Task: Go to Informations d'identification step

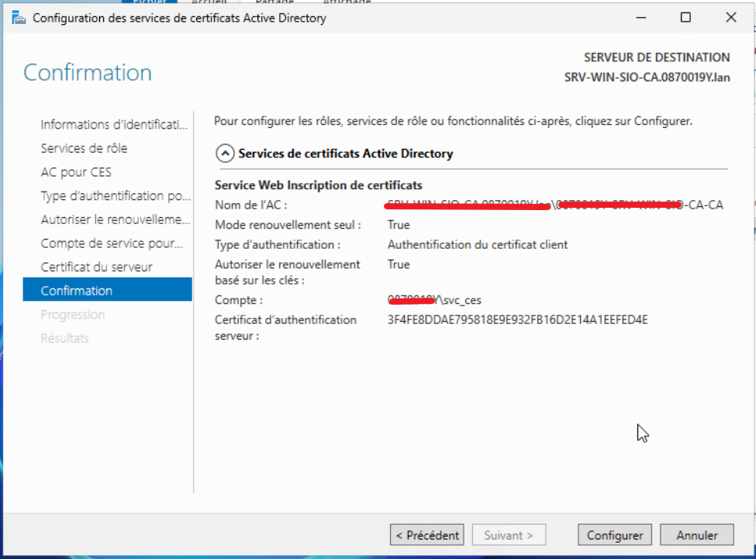Action: tap(115, 125)
